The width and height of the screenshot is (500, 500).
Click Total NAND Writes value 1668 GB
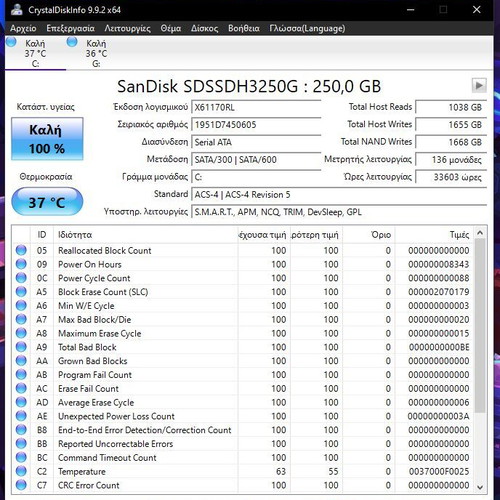(x=451, y=142)
